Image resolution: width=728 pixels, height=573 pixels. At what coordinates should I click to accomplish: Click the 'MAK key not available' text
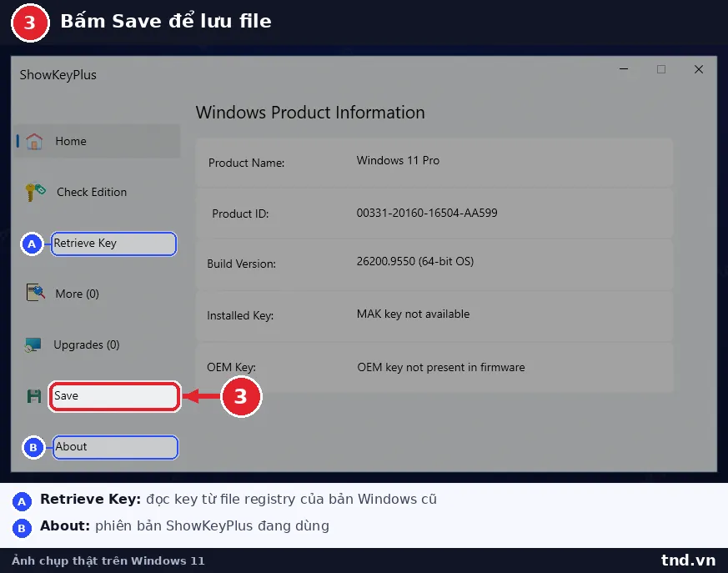(414, 314)
